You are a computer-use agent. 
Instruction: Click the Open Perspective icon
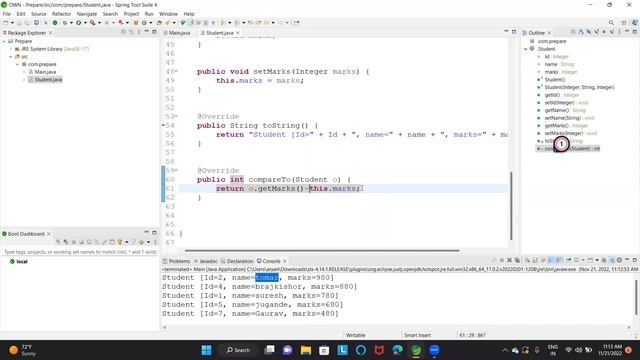[x=624, y=23]
